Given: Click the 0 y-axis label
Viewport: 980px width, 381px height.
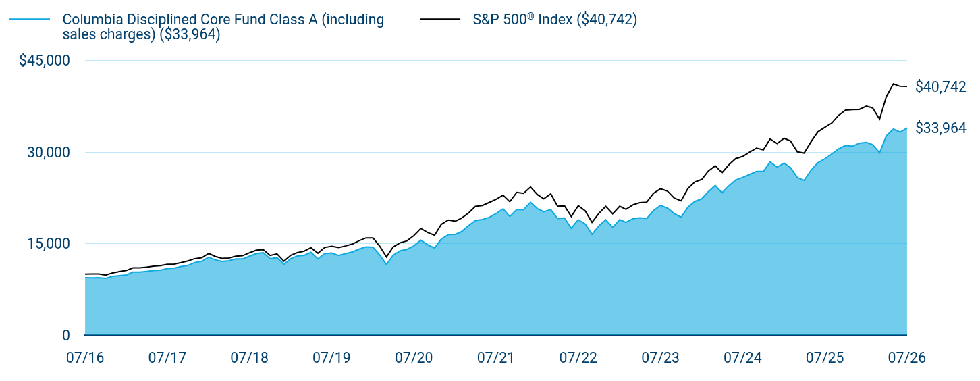Looking at the screenshot, I should [x=66, y=335].
